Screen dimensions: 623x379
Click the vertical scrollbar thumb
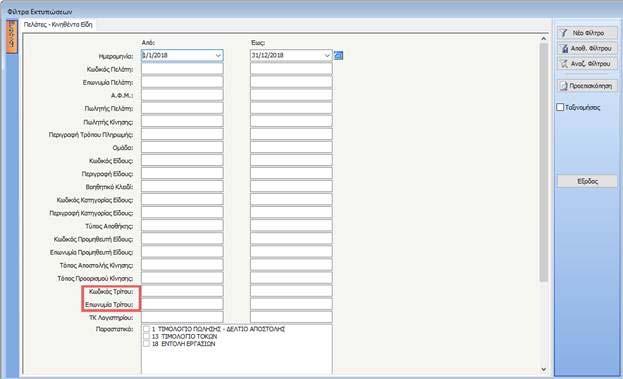point(544,163)
